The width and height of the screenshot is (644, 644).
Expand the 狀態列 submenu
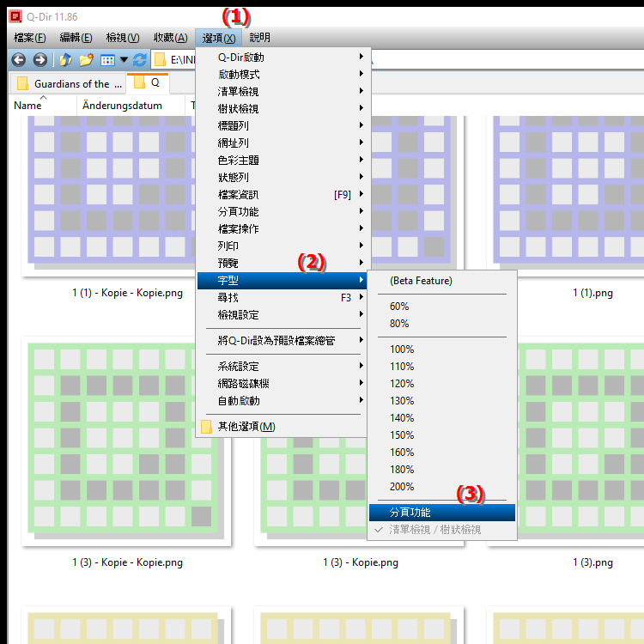pos(283,178)
